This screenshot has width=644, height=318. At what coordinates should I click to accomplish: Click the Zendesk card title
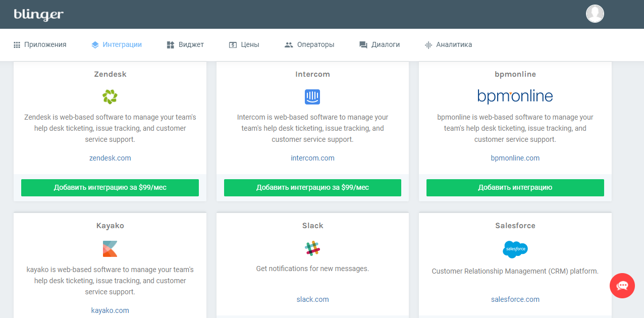110,74
